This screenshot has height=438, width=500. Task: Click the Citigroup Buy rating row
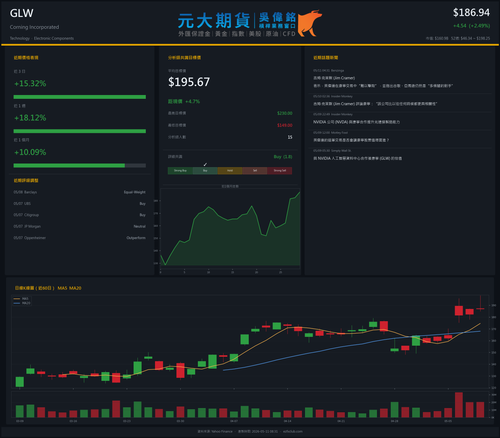[x=80, y=215]
